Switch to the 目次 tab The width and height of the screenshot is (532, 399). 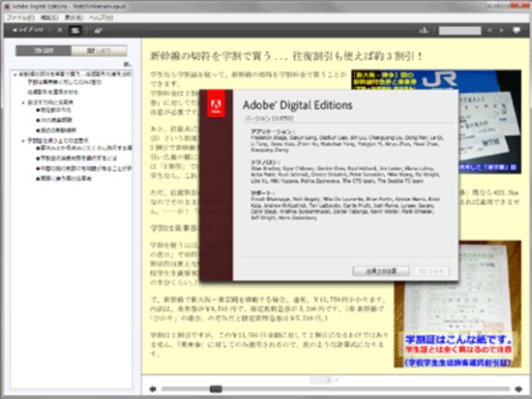pos(44,50)
